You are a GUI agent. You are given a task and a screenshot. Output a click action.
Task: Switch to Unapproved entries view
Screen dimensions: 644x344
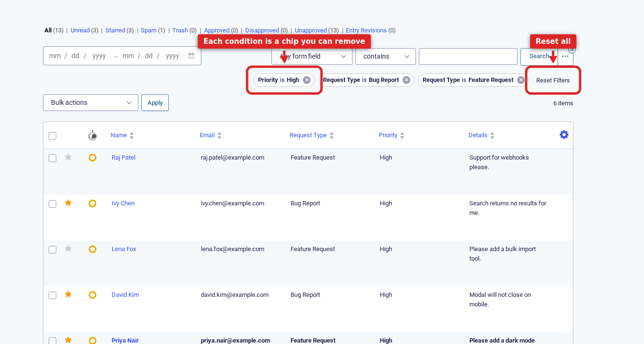(x=311, y=30)
